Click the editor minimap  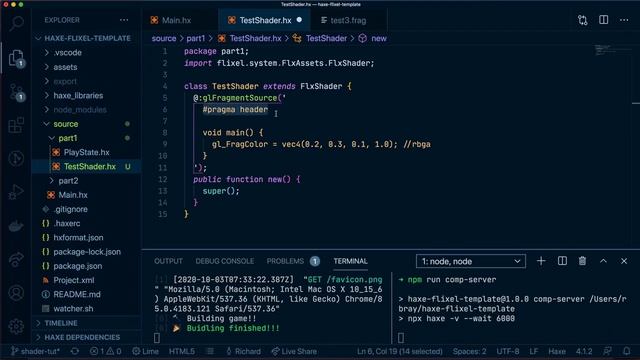pos(612,50)
